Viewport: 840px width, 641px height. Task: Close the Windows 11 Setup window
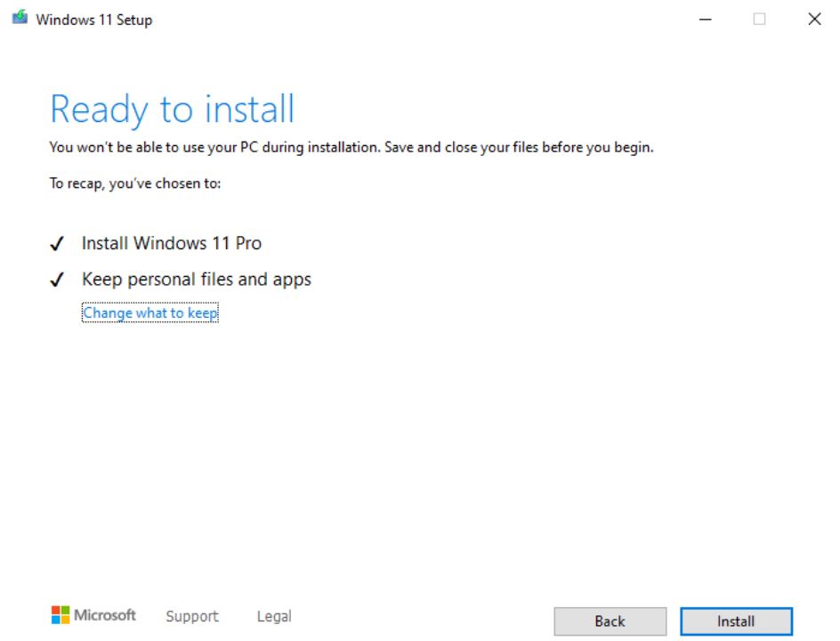(814, 20)
